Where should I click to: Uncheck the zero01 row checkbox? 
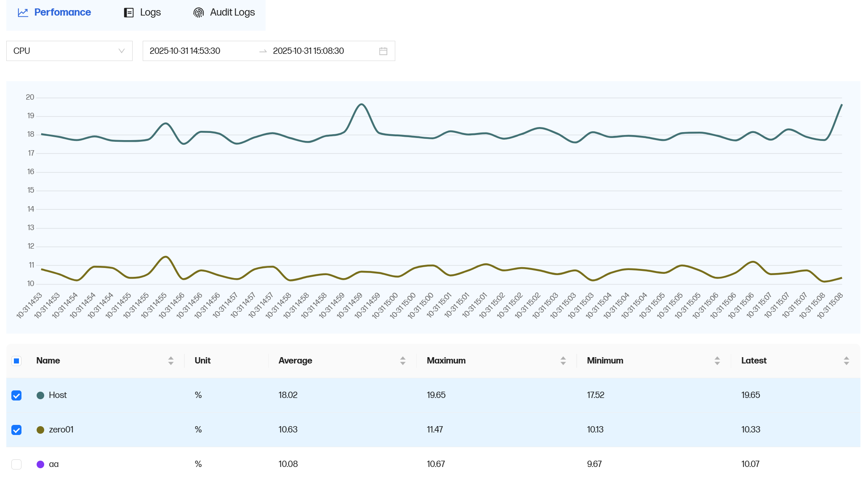coord(16,430)
